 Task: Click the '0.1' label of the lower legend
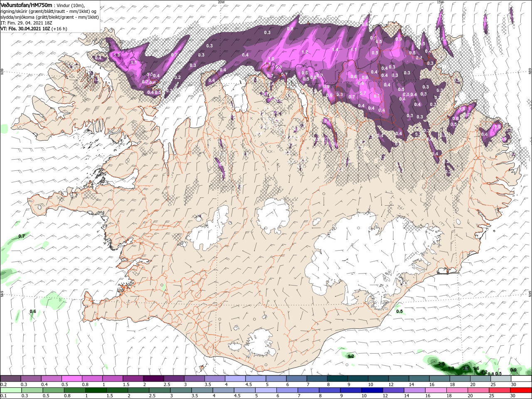point(4,396)
